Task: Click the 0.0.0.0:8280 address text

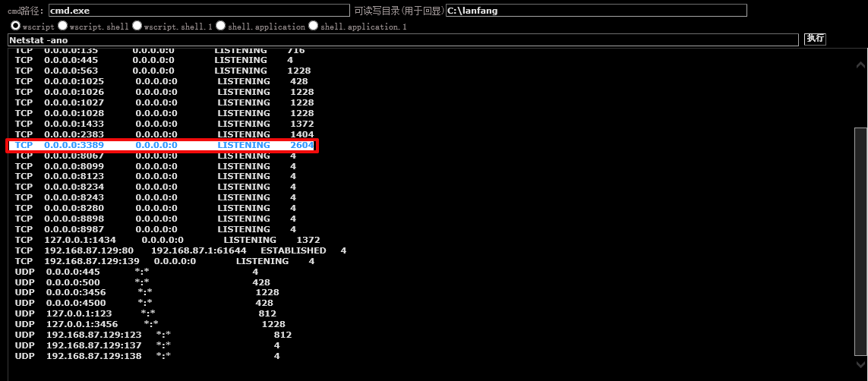Action: click(x=74, y=208)
